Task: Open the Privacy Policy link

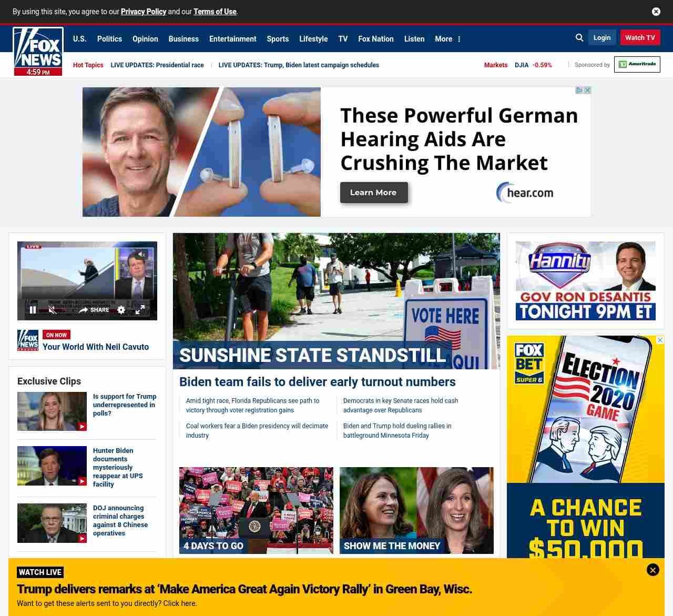Action: pyautogui.click(x=143, y=12)
